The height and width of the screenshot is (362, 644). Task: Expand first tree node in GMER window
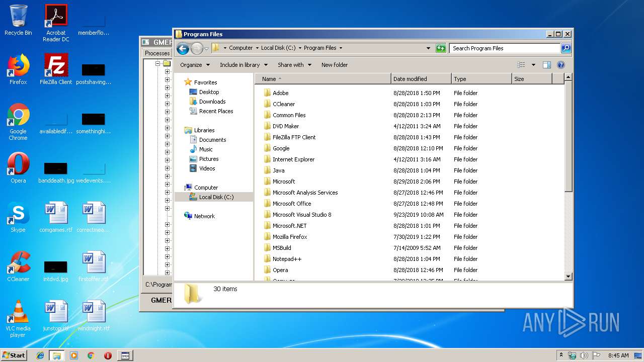(x=157, y=64)
